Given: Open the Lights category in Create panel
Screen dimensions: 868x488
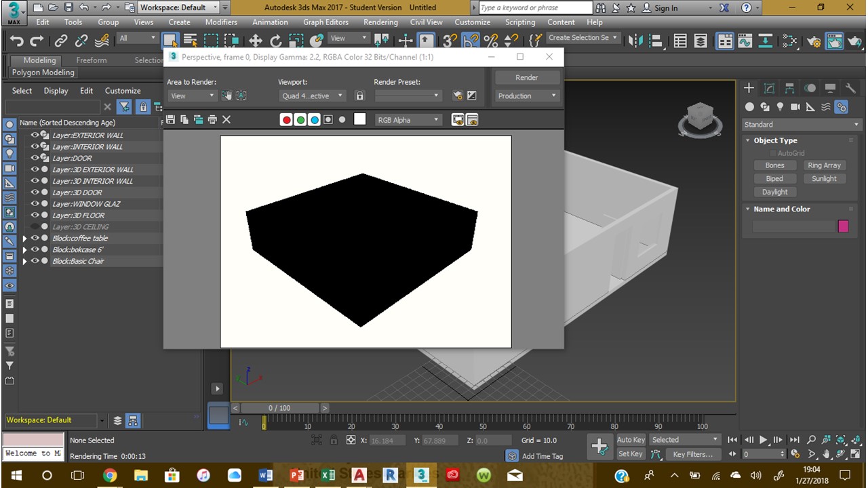Looking at the screenshot, I should click(780, 106).
